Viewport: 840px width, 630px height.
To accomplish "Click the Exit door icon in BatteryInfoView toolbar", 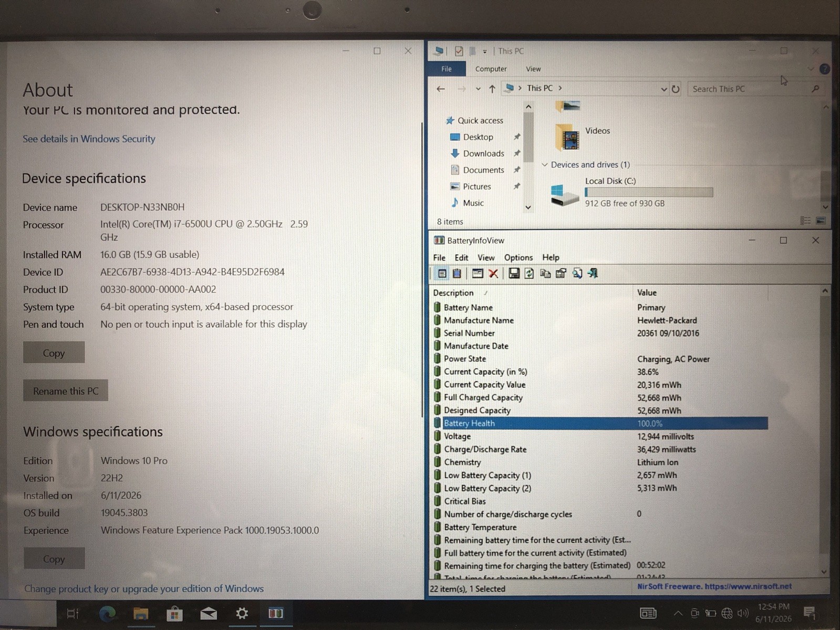I will point(593,273).
